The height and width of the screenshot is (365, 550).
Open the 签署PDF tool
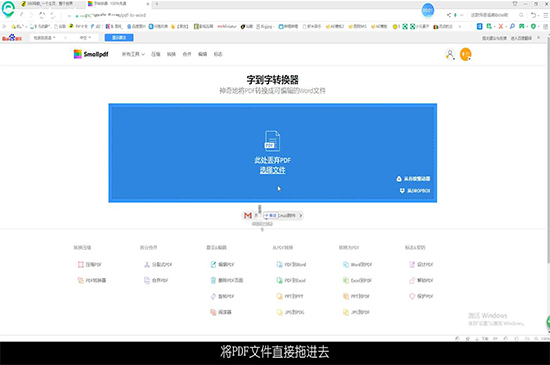click(x=421, y=264)
